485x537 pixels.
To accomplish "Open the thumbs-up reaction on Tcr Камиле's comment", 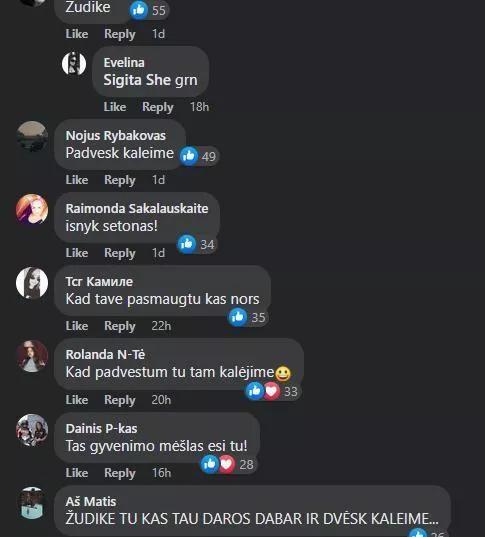I will [238, 317].
